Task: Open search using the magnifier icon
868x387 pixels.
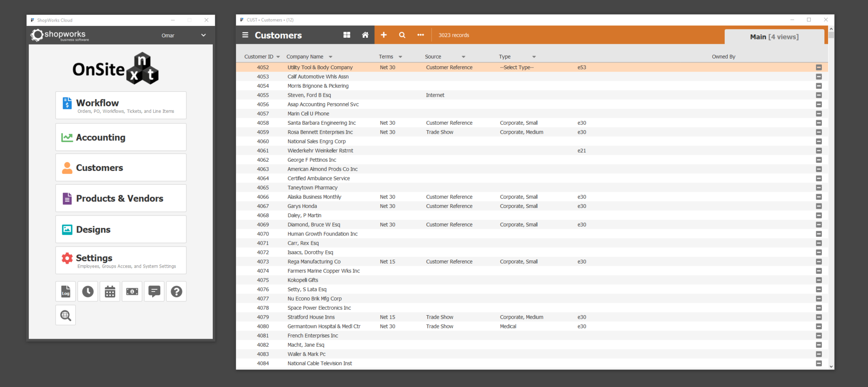Action: pyautogui.click(x=402, y=35)
